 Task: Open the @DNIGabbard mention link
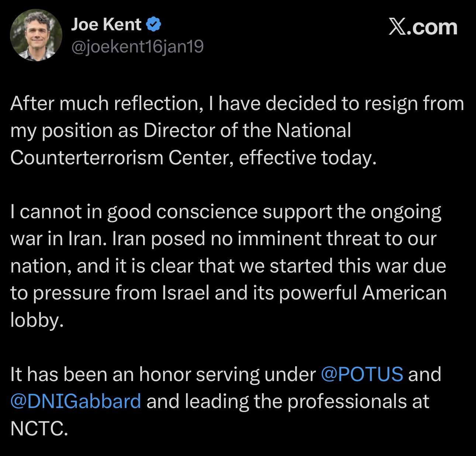click(x=76, y=401)
